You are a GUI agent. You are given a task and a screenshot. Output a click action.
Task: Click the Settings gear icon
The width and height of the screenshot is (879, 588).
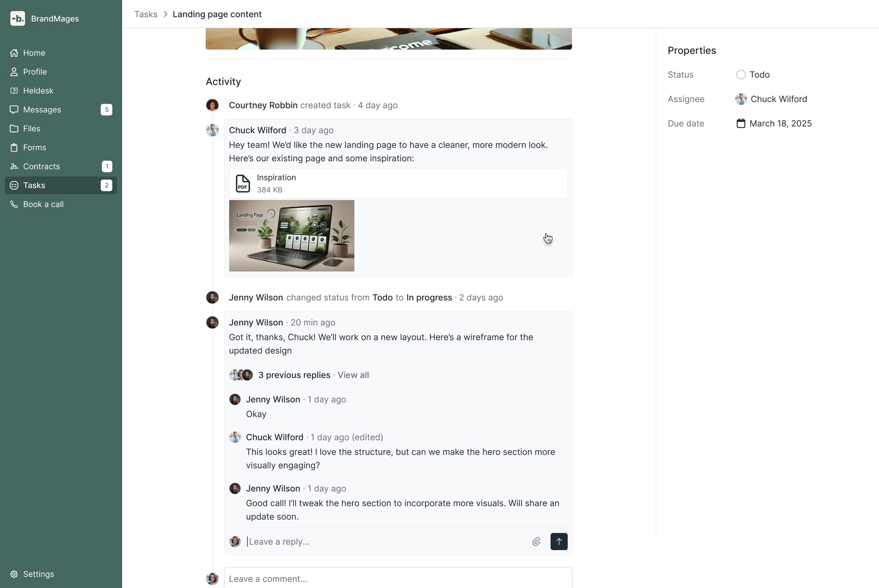click(14, 574)
